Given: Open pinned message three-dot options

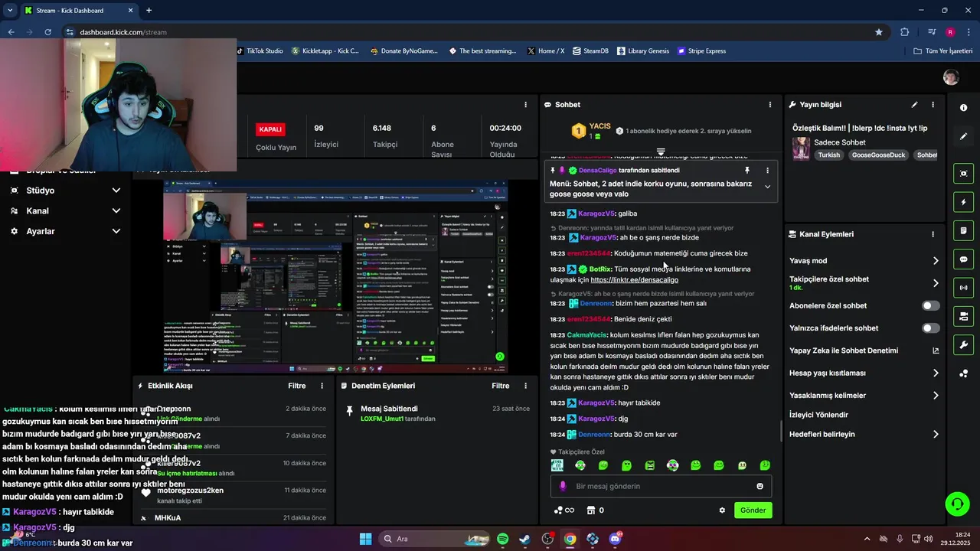Looking at the screenshot, I should coord(767,171).
